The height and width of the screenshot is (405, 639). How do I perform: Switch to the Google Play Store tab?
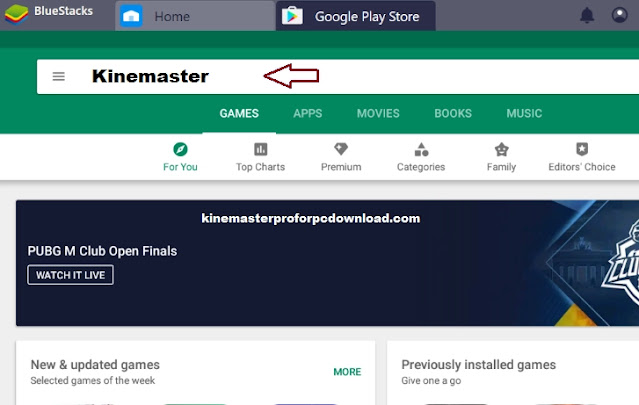coord(355,16)
